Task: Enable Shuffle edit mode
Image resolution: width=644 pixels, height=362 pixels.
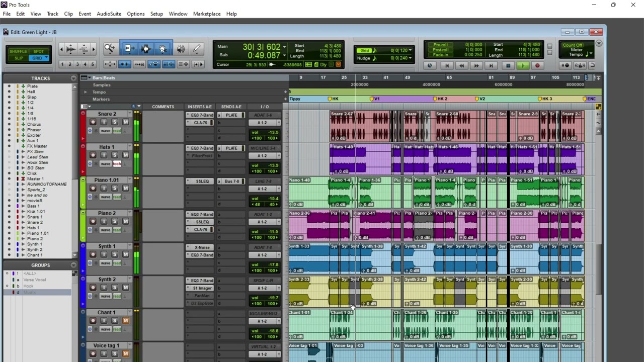Action: point(18,51)
